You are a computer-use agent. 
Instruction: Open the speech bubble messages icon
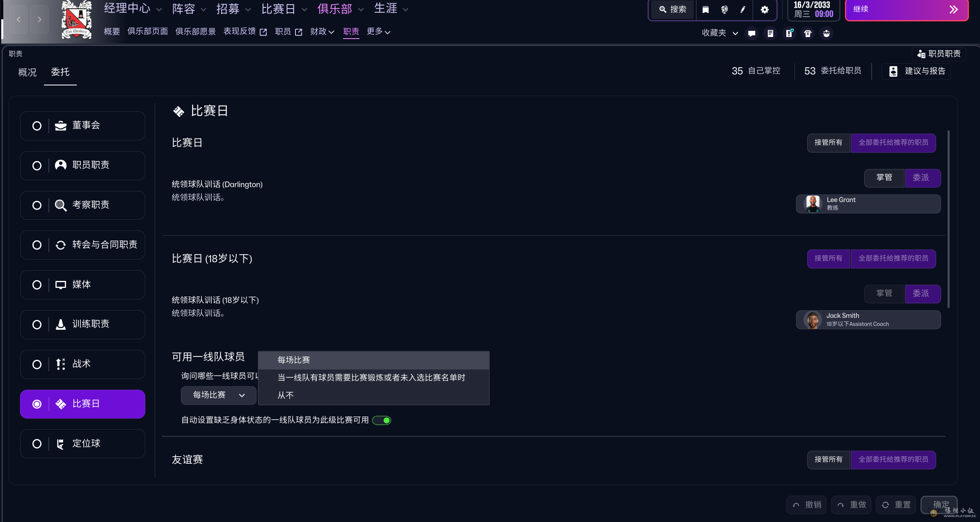pyautogui.click(x=751, y=33)
